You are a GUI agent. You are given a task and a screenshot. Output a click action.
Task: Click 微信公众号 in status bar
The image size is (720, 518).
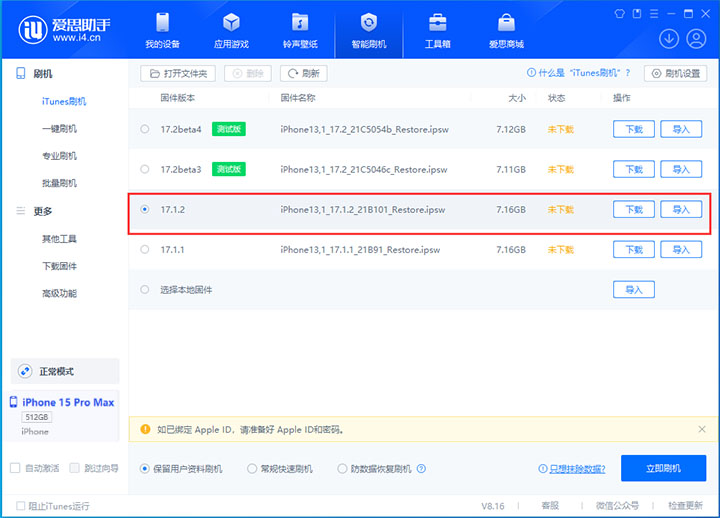pos(617,506)
